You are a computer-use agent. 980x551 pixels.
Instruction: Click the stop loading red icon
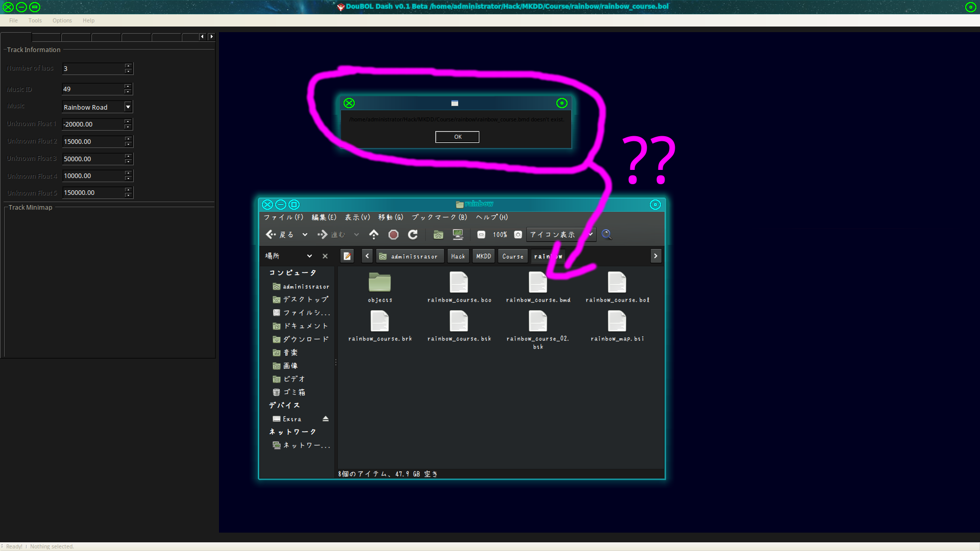(x=393, y=235)
